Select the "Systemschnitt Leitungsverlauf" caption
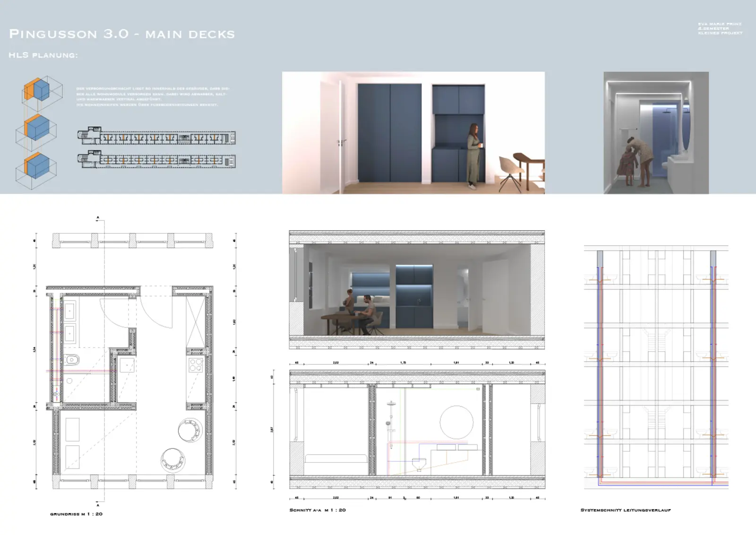 [625, 510]
